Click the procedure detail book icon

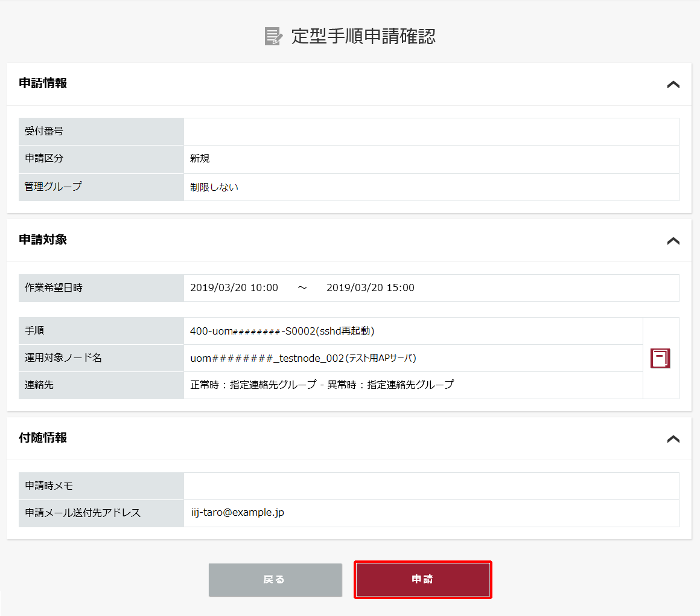(x=660, y=358)
